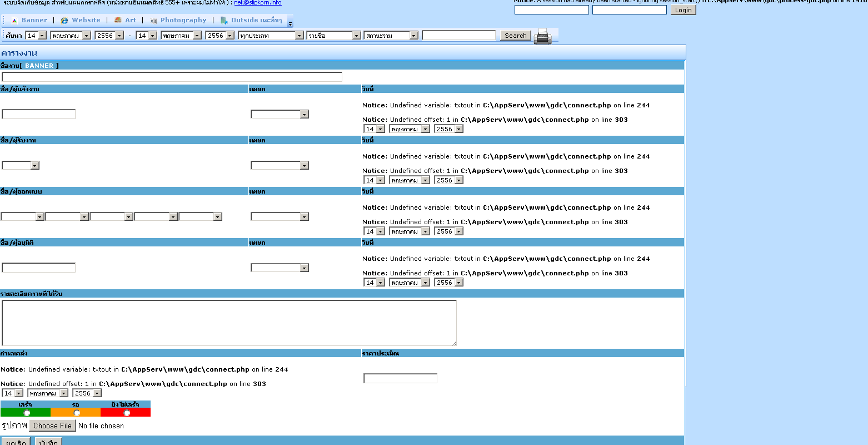This screenshot has height=445, width=868.
Task: Select the red ยังไม่เสร็จ radio button
Action: (x=127, y=413)
